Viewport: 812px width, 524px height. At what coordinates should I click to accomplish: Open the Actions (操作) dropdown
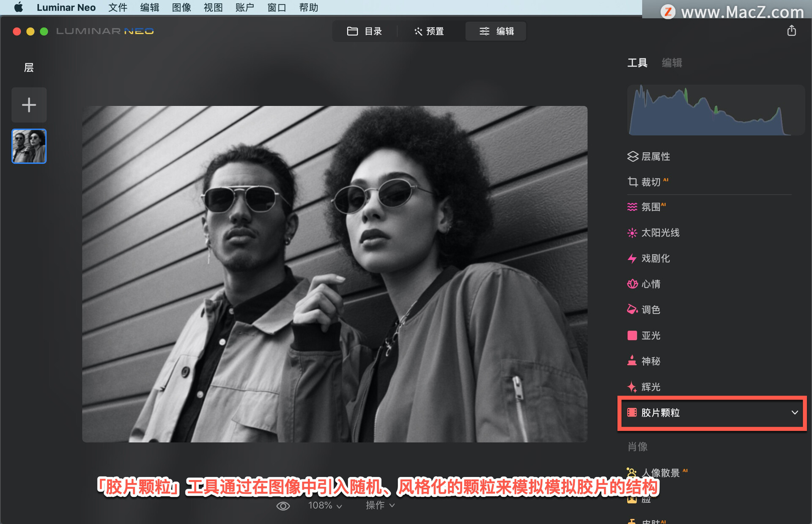pyautogui.click(x=380, y=505)
